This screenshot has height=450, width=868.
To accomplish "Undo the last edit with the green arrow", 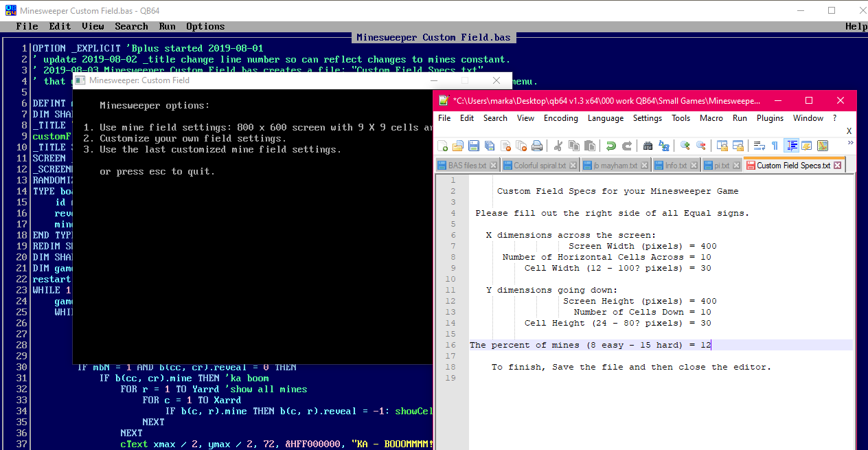I will [x=610, y=146].
